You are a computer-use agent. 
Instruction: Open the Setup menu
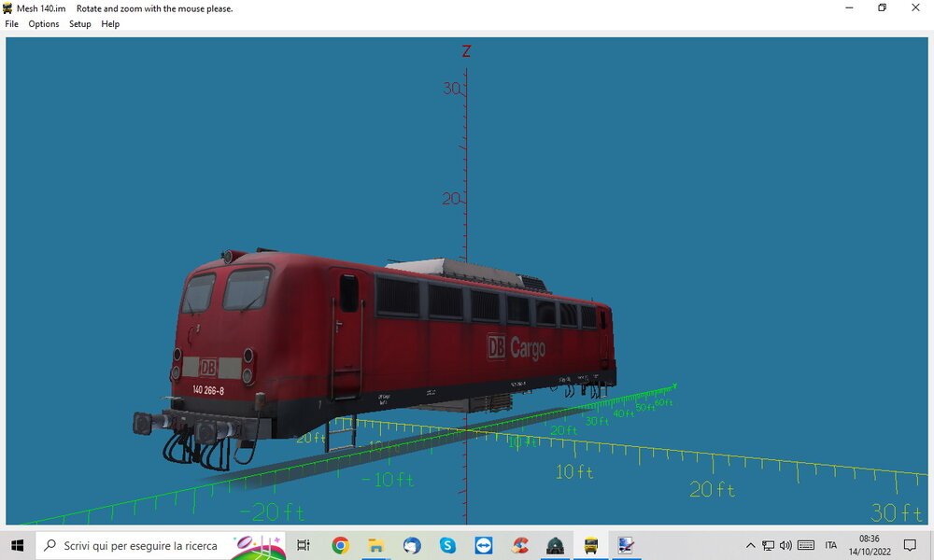[79, 24]
